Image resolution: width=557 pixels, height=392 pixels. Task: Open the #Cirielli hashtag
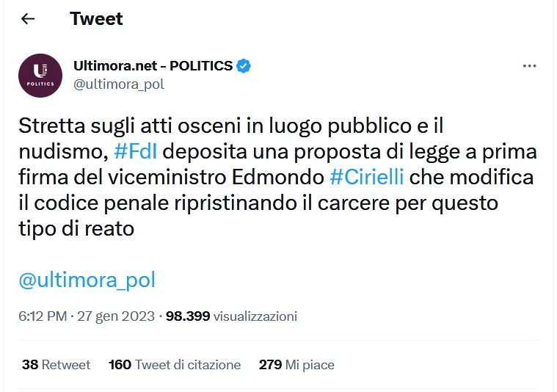click(368, 177)
